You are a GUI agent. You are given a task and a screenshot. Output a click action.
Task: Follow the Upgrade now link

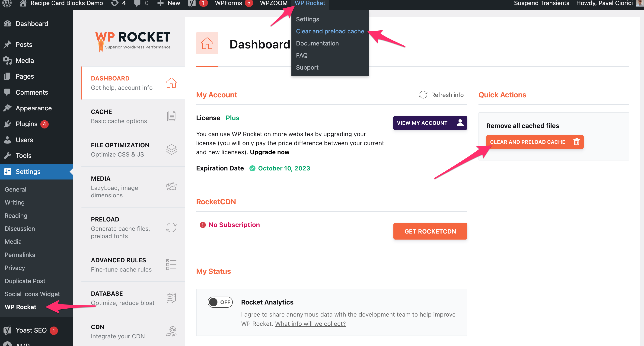point(270,152)
